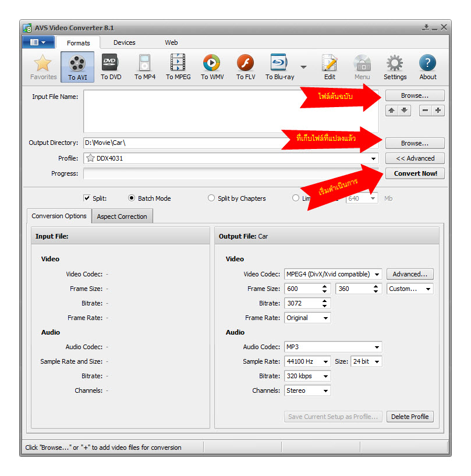Switch to the Devices tab
The height and width of the screenshot is (476, 471).
point(124,42)
